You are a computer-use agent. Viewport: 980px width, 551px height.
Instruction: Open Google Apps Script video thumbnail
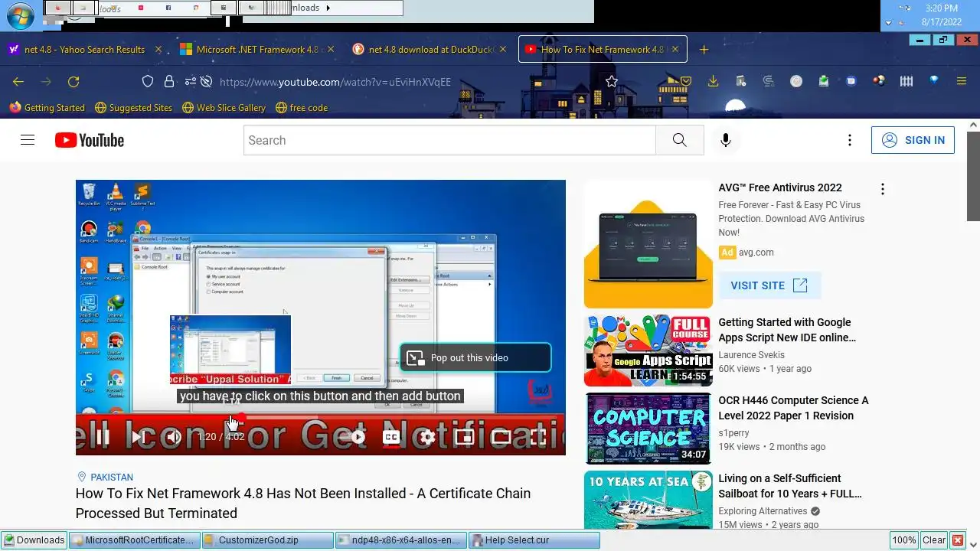click(648, 350)
